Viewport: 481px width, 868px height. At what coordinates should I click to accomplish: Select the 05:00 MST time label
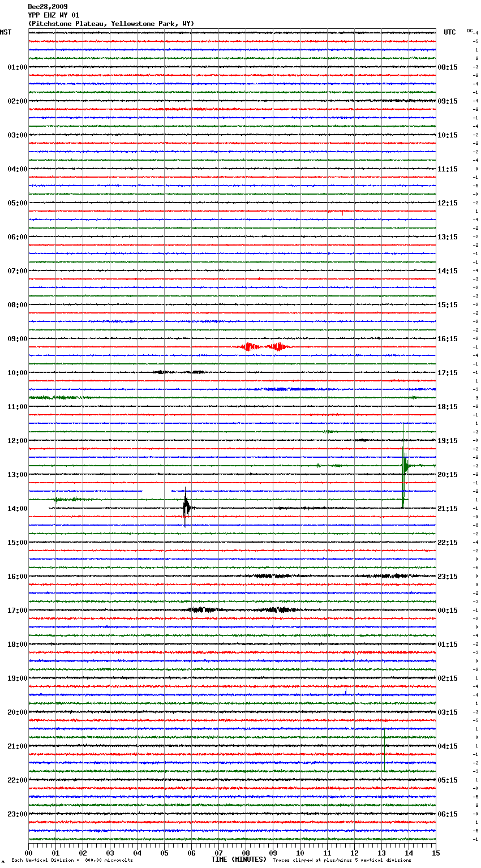point(18,203)
